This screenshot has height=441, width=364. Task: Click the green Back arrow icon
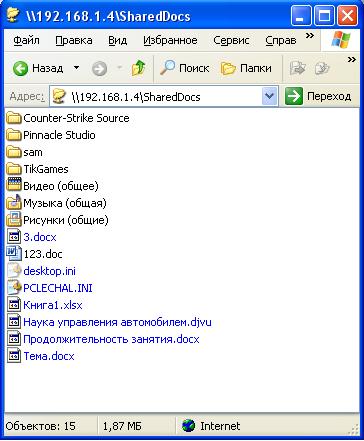click(x=20, y=69)
